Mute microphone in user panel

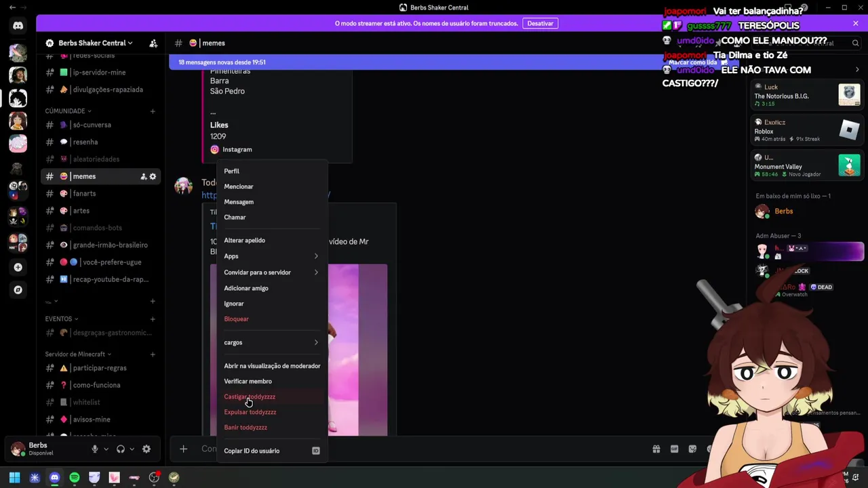[95, 449]
